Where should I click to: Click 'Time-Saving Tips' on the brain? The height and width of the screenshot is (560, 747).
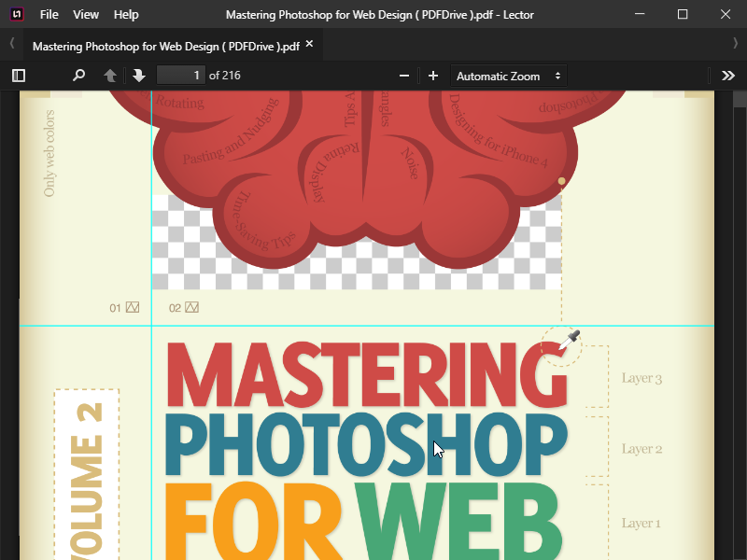262,221
